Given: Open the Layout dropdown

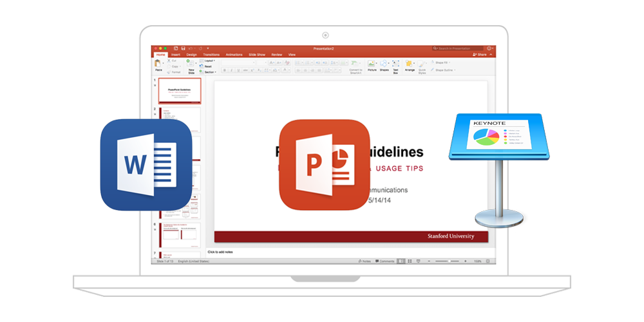Looking at the screenshot, I should pos(207,61).
